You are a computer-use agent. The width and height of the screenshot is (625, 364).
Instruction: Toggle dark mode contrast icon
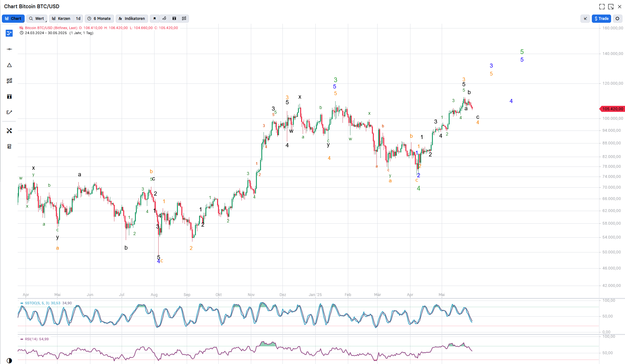[x=9, y=361]
